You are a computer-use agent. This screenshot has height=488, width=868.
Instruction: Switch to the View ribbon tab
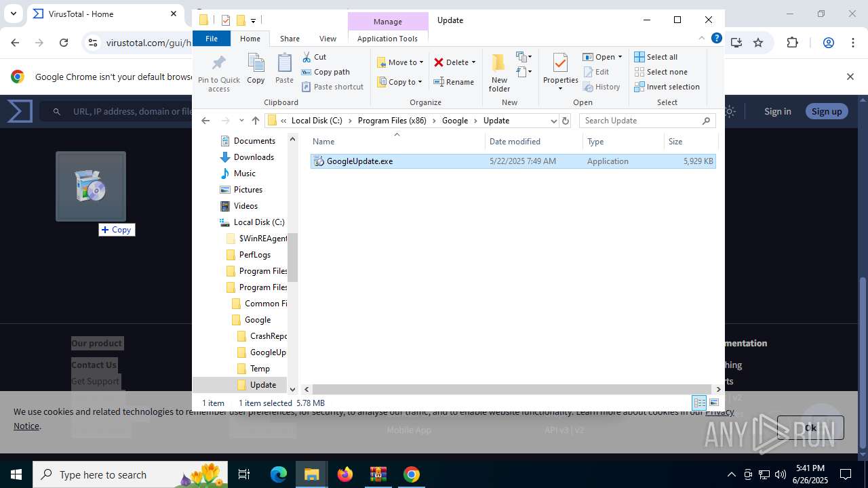[328, 39]
